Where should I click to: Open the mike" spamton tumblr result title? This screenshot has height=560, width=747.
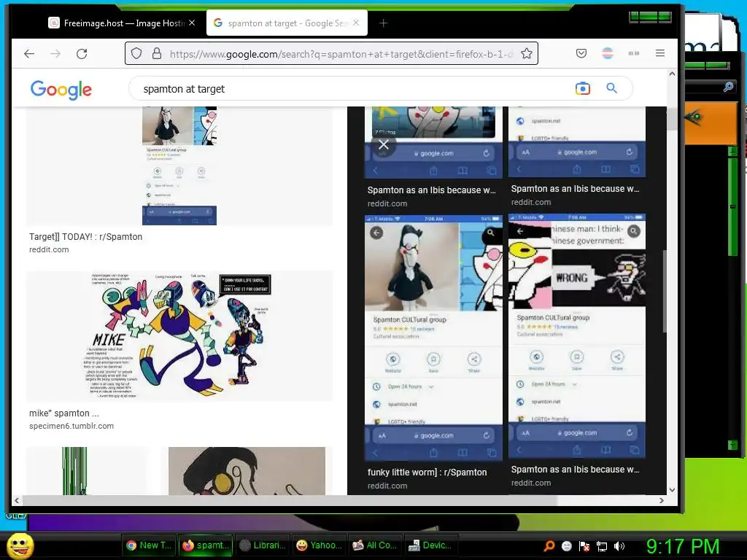pos(64,413)
